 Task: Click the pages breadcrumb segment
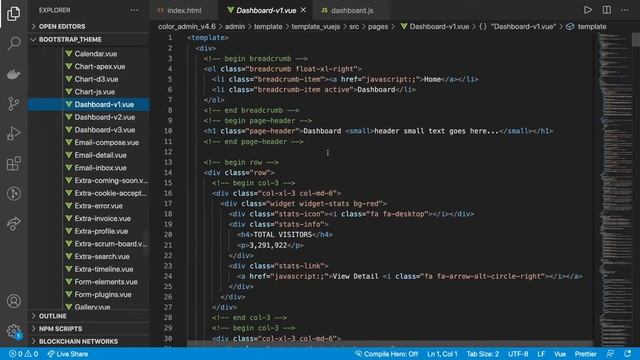point(378,27)
